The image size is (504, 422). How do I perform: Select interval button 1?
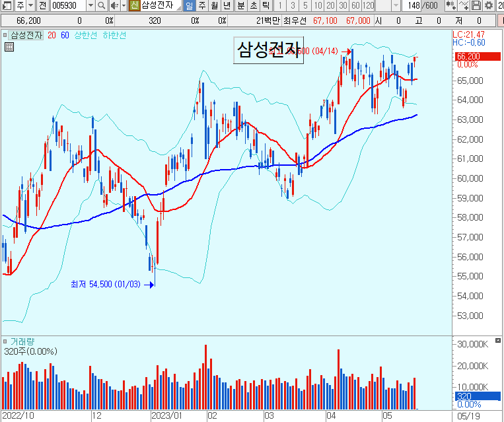[x=280, y=5]
